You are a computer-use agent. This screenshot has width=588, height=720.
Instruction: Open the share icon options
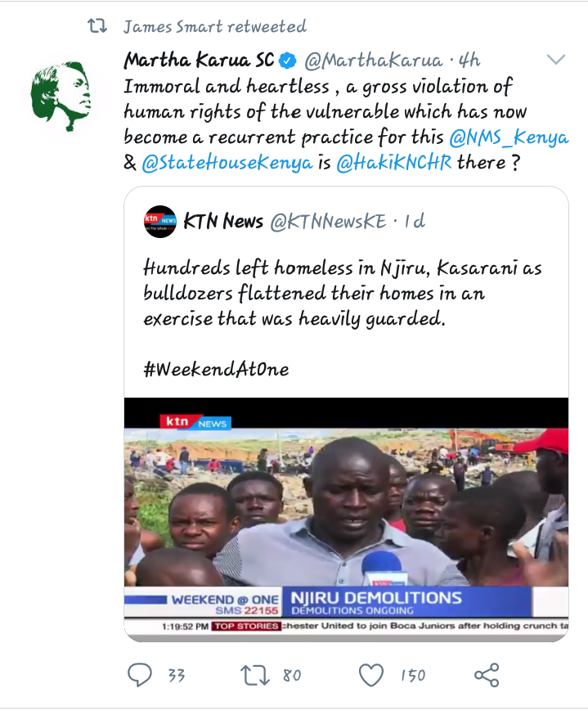point(487,675)
